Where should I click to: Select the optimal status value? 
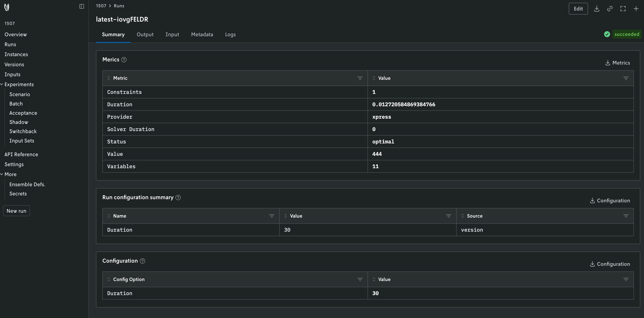pos(383,142)
